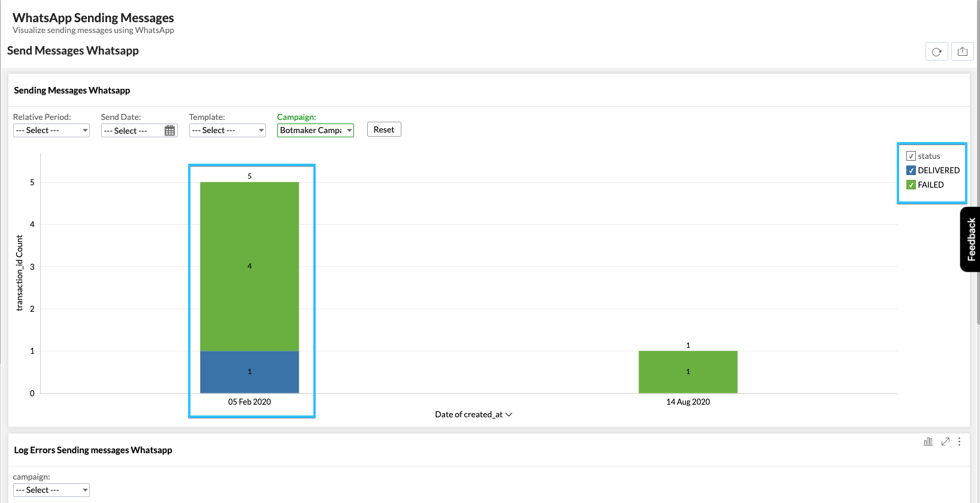
Task: Expand the Date of created_at axis menu
Action: [x=474, y=414]
